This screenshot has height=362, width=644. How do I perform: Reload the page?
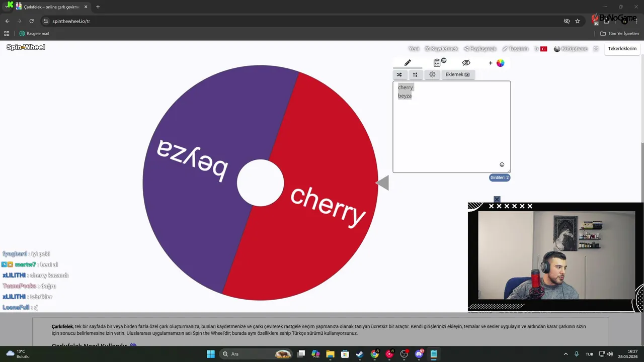pos(31,21)
